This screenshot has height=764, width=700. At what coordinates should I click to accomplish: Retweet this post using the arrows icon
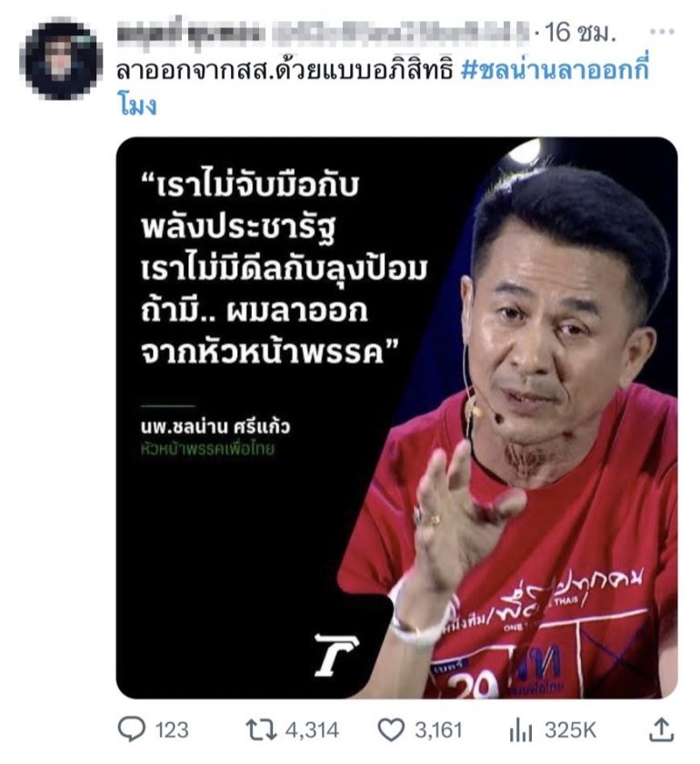click(261, 729)
